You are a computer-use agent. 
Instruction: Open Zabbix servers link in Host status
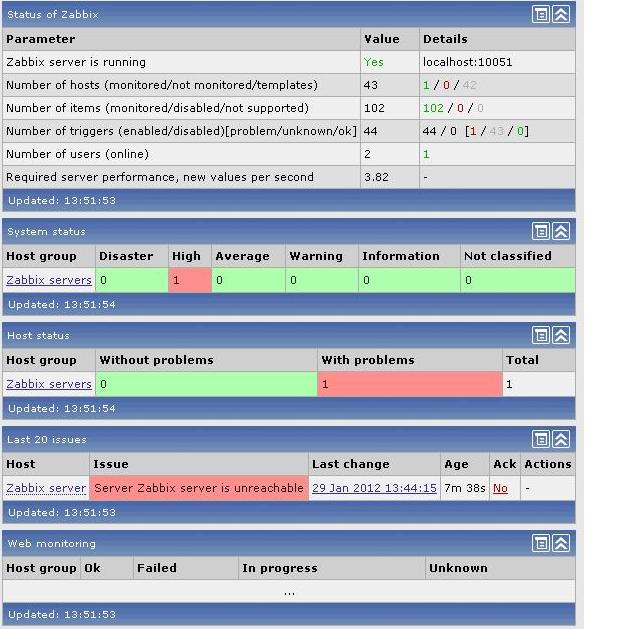[49, 384]
